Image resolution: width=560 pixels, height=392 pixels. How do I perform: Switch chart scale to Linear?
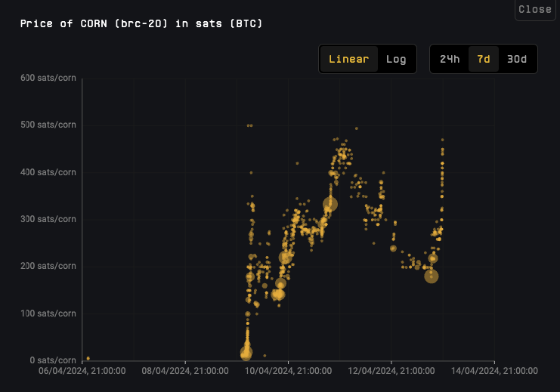point(348,59)
